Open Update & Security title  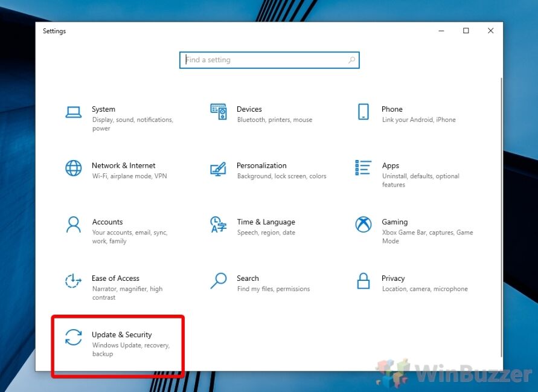point(121,335)
